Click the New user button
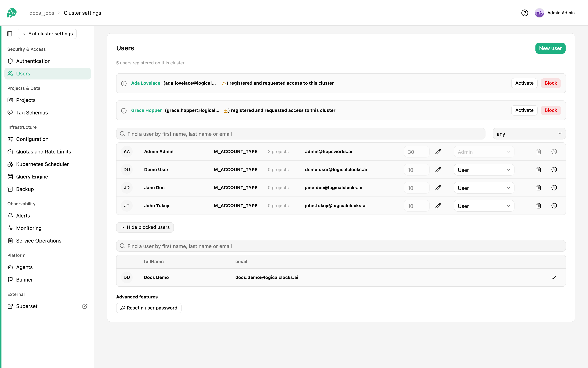The width and height of the screenshot is (588, 368). click(550, 48)
